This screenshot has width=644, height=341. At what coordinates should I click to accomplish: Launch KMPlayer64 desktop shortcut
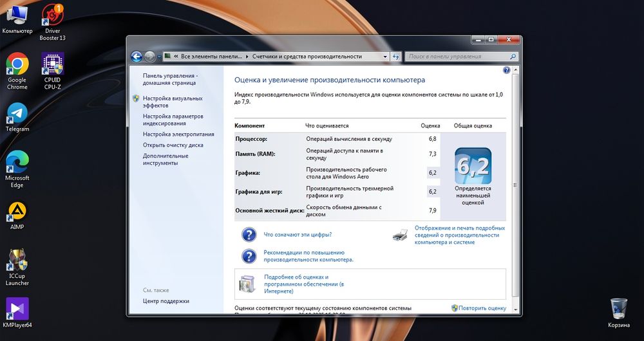17,313
